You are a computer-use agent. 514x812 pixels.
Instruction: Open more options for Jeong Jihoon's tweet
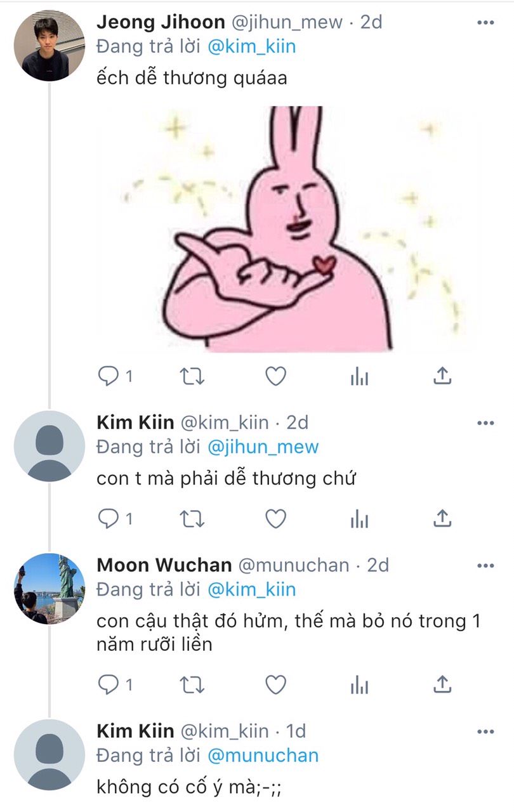(x=485, y=23)
